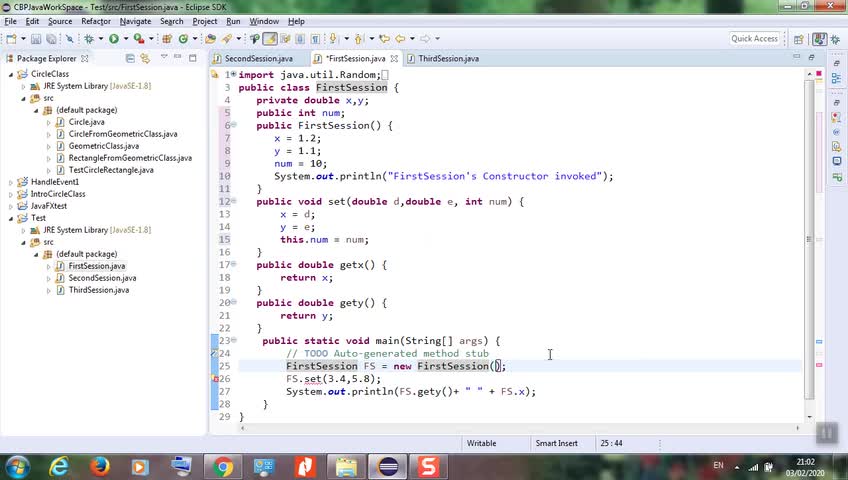This screenshot has width=848, height=480.
Task: Click the Last Edit Location icon
Action: (x=385, y=39)
